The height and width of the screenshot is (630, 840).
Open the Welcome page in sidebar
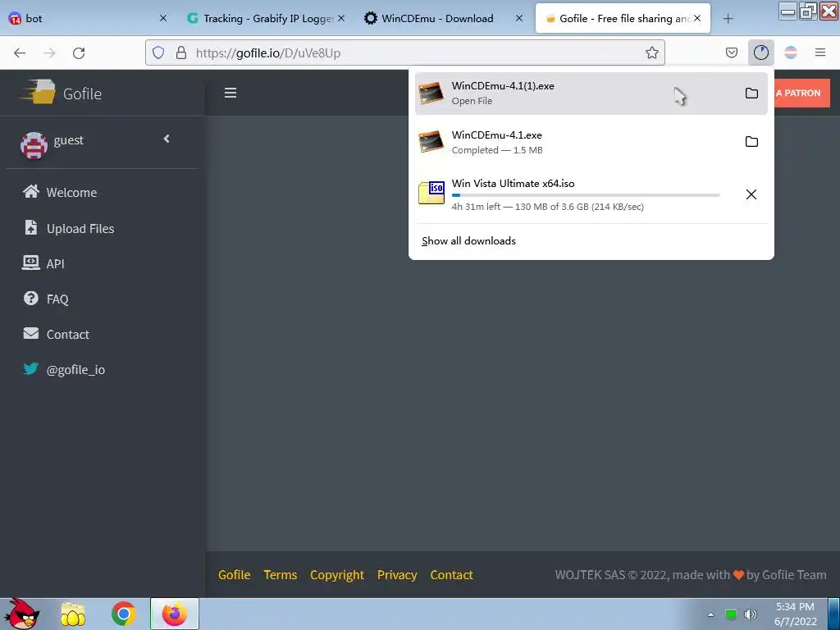coord(71,192)
